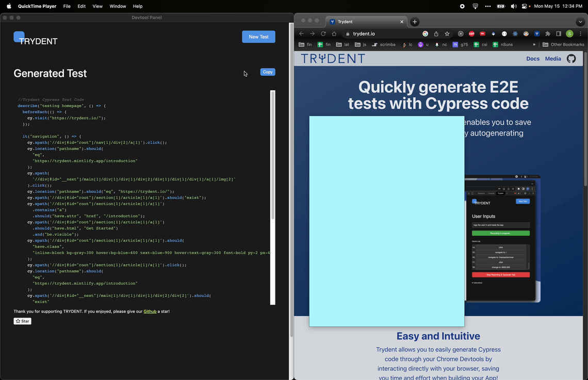
Task: Click the Devtool Panel right-edge scrollbar
Action: (291, 180)
